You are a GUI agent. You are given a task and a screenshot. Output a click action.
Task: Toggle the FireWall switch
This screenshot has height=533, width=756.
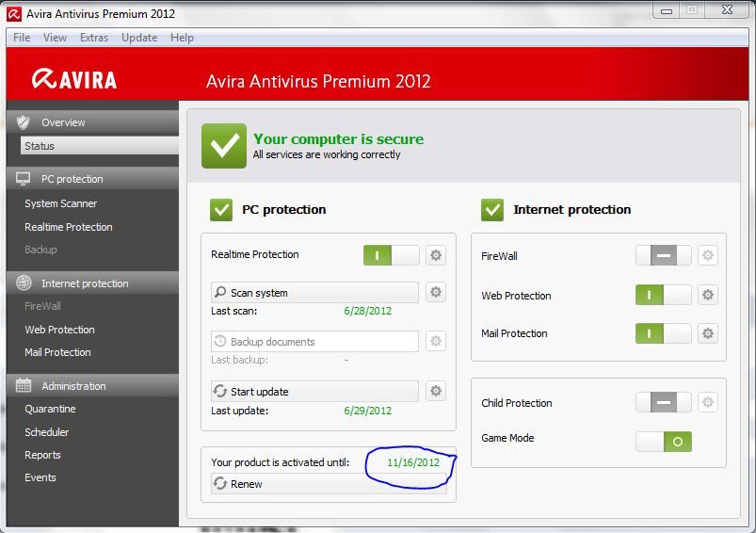pyautogui.click(x=664, y=255)
